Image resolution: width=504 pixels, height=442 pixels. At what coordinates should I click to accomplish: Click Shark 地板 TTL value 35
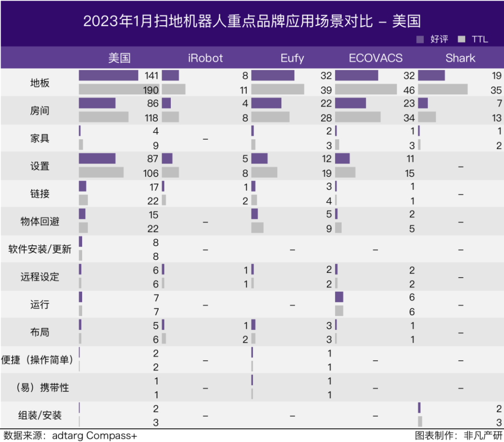point(496,90)
